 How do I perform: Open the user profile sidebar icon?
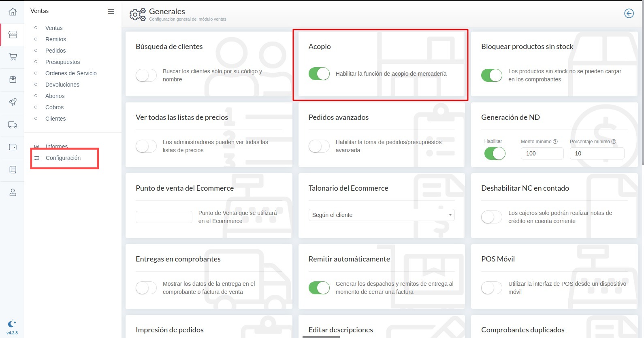(x=13, y=192)
